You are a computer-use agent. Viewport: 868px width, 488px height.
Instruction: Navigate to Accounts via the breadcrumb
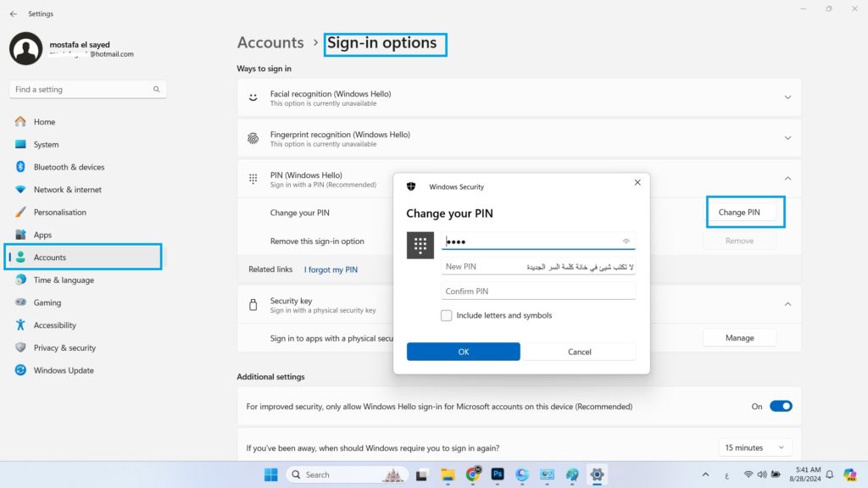click(270, 42)
